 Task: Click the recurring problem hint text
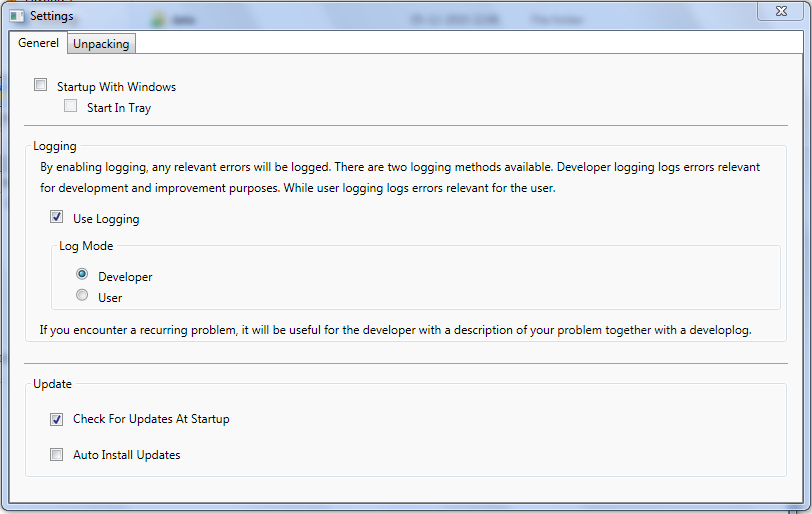coord(393,329)
